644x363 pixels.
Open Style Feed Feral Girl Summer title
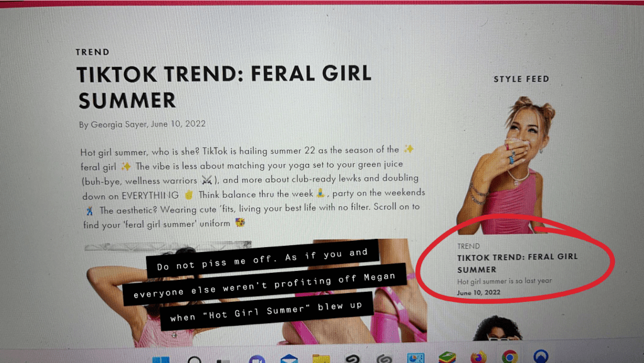click(x=517, y=263)
